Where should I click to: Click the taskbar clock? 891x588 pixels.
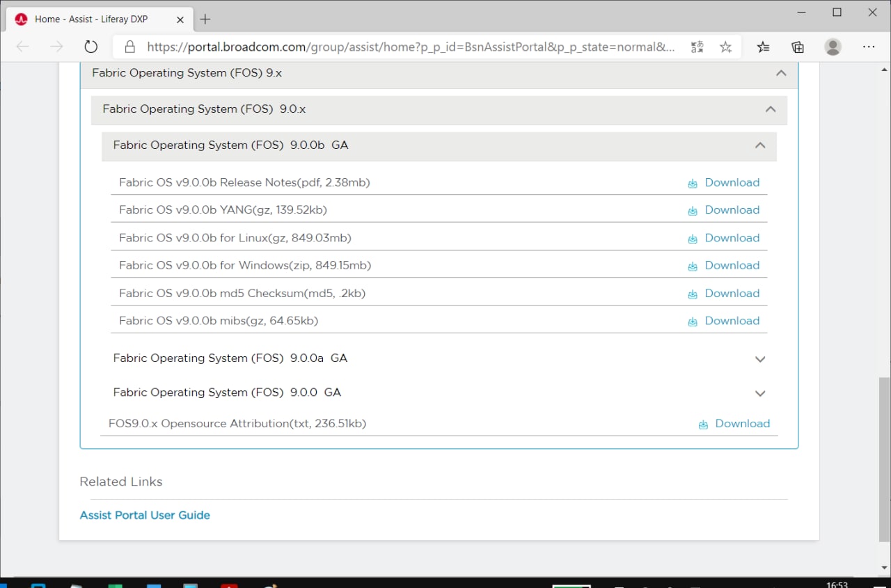pos(837,585)
